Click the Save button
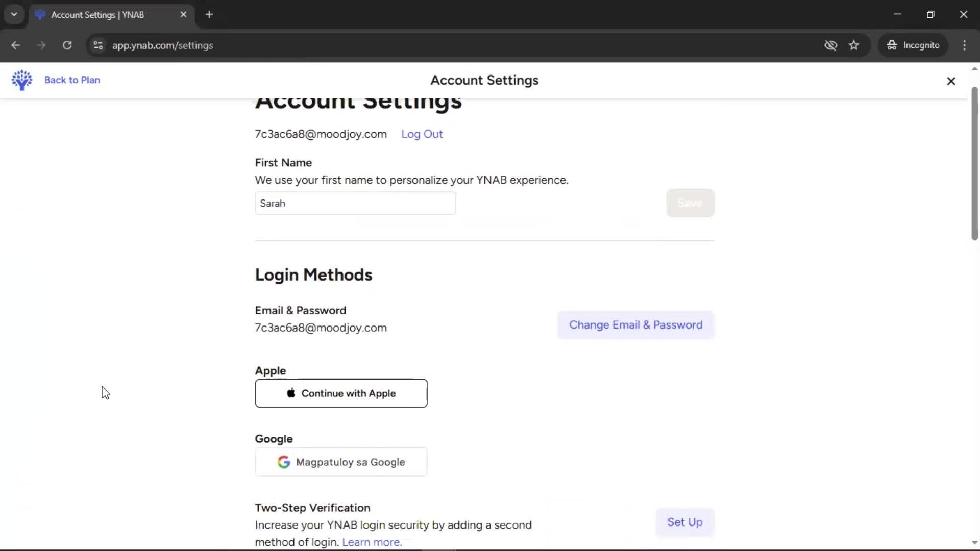Viewport: 980px width, 551px height. click(690, 203)
